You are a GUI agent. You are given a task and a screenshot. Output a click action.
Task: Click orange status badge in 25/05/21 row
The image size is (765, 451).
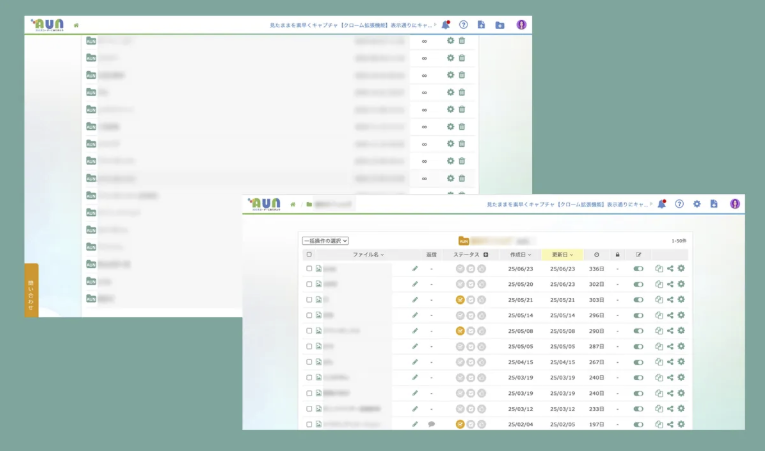point(460,299)
